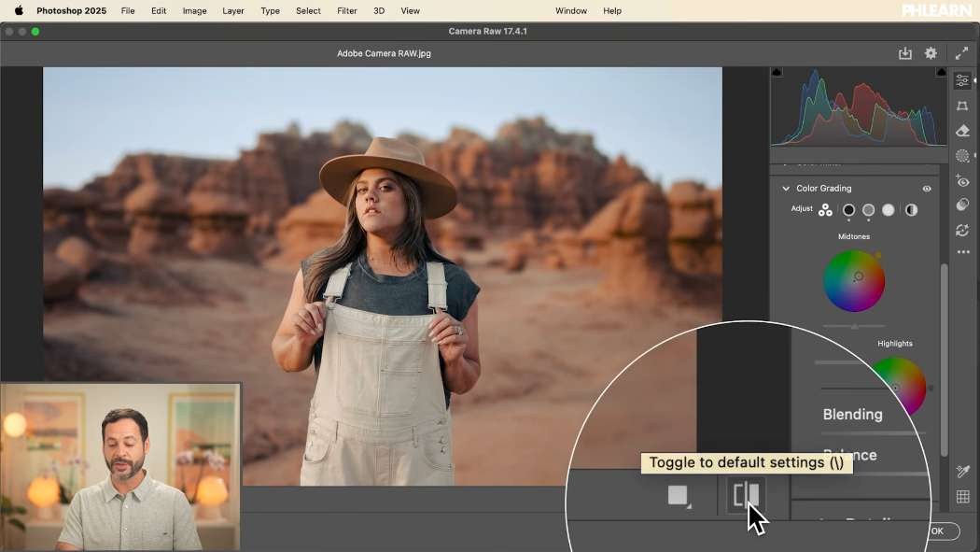
Task: Open the Edit menu
Action: pyautogui.click(x=159, y=10)
